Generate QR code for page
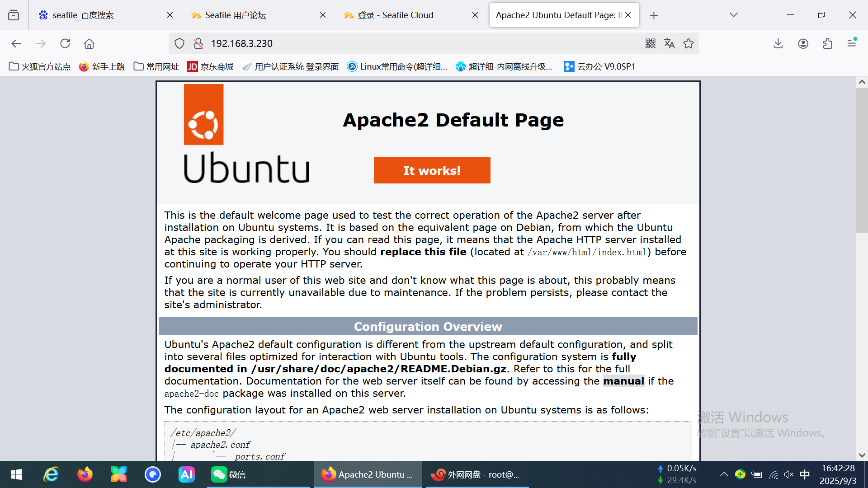The image size is (868, 488). click(x=651, y=43)
